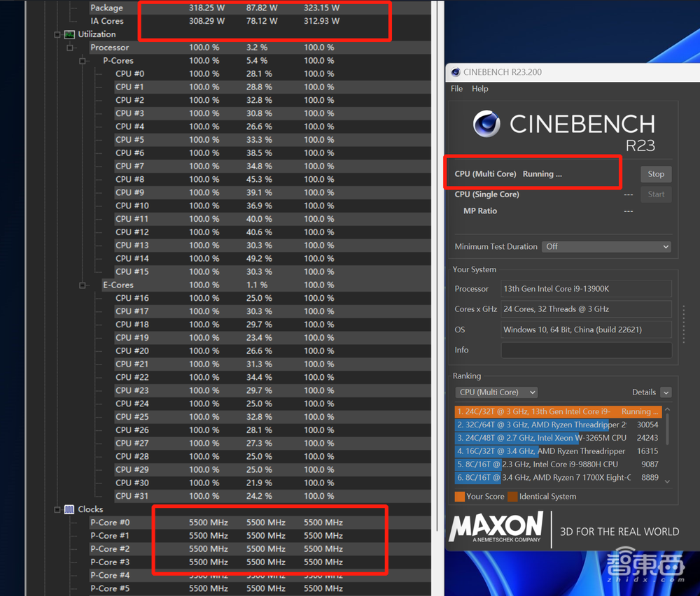700x596 pixels.
Task: Click the orange Your Score swatch
Action: coord(459,497)
